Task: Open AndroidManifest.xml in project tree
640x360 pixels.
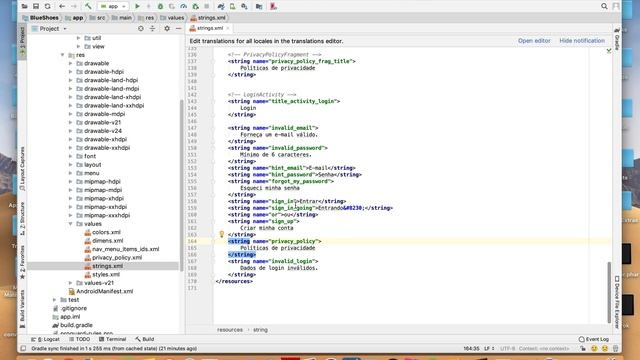Action: [100, 291]
